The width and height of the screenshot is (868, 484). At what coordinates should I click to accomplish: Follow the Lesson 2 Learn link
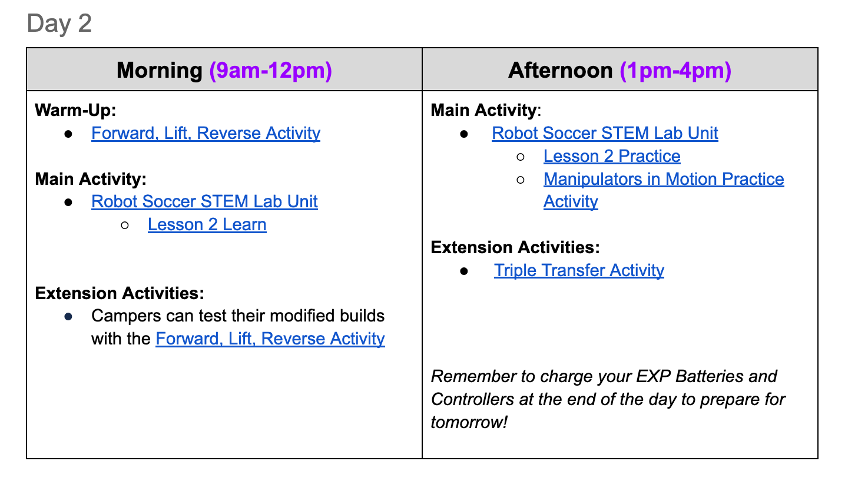207,224
